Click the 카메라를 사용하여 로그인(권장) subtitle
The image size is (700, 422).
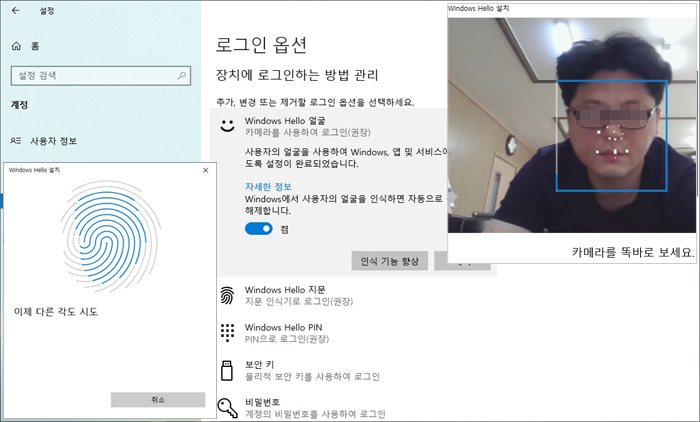tap(308, 132)
